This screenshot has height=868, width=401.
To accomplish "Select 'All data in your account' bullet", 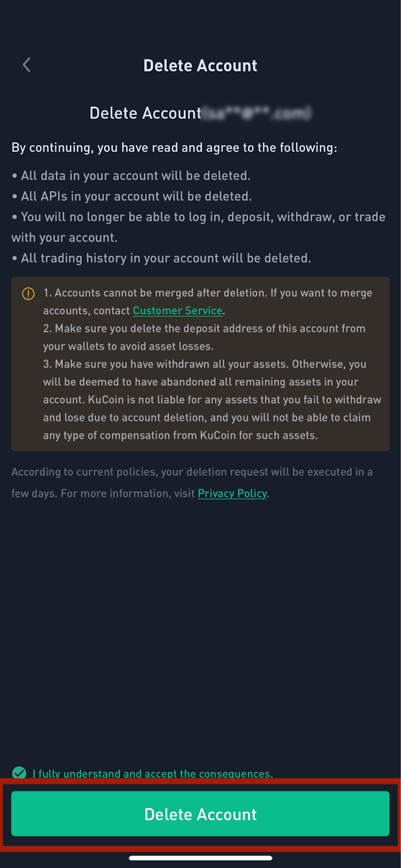I will click(x=131, y=176).
